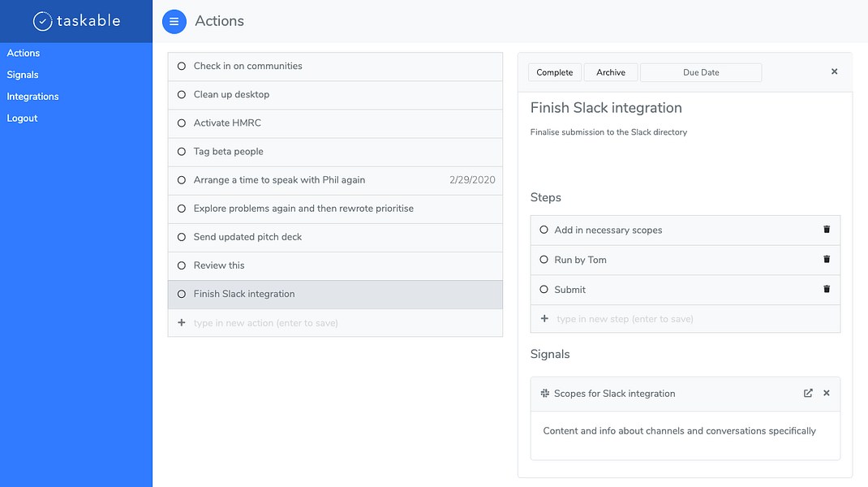
Task: Select 'Check in on communities' action text
Action: click(248, 66)
